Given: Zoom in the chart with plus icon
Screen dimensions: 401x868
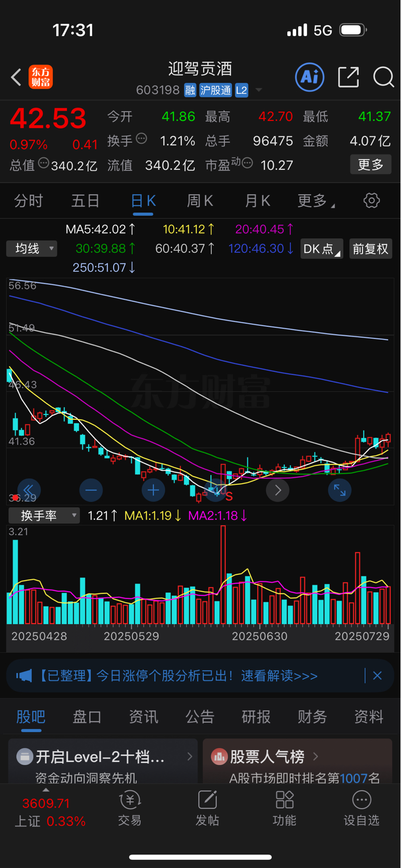Looking at the screenshot, I should [x=153, y=490].
